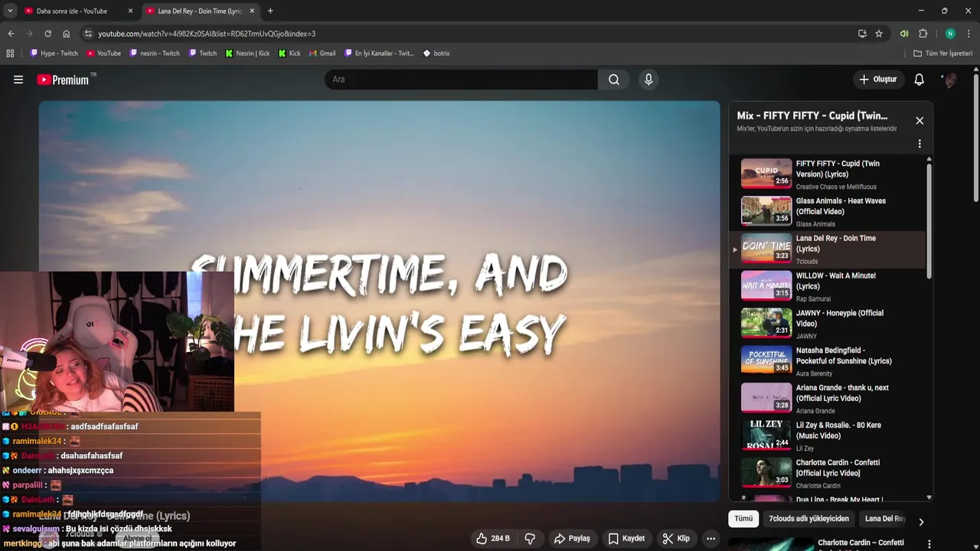Save the video with Kaydet button

coord(626,539)
